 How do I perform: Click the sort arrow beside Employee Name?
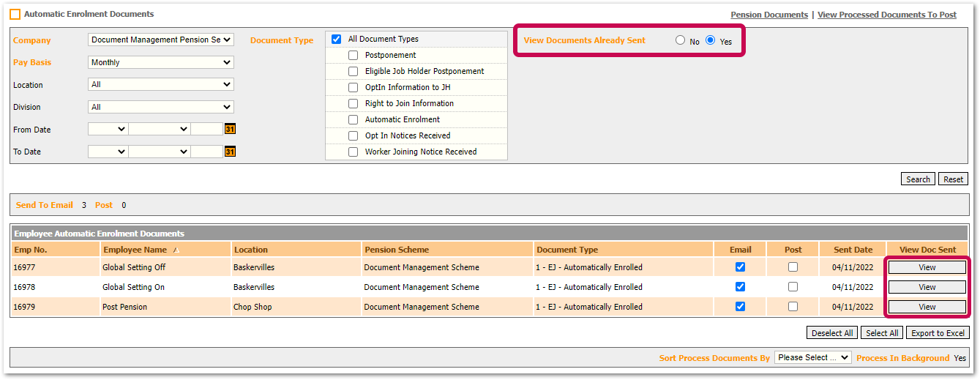(x=175, y=250)
